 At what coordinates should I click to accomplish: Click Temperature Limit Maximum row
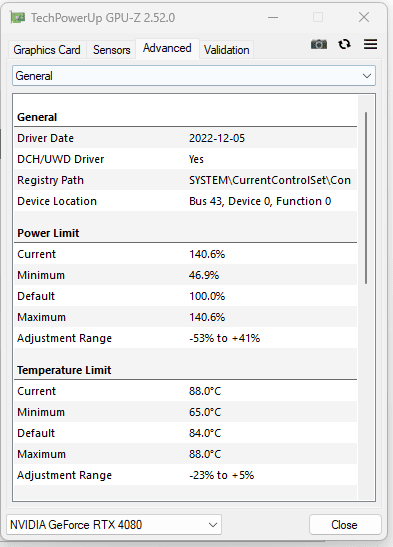186,454
